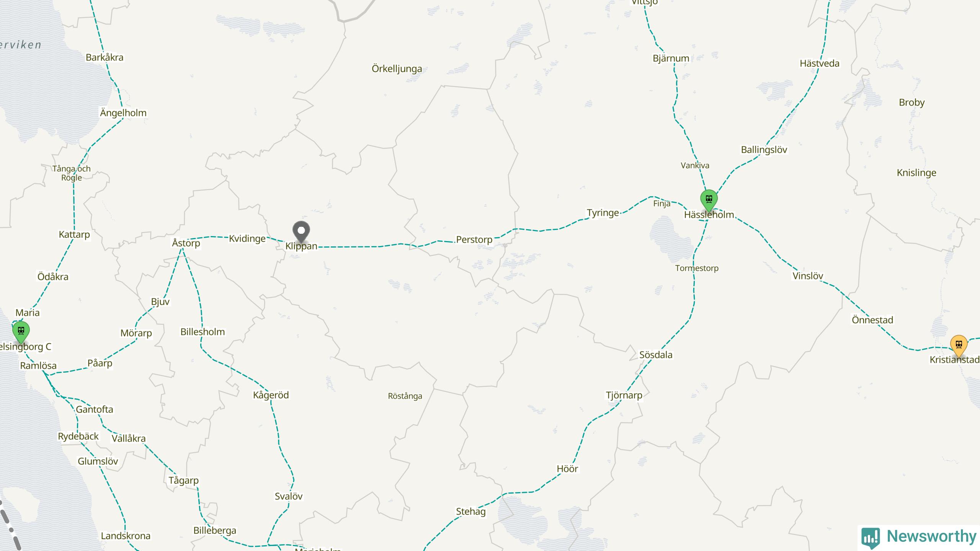This screenshot has width=980, height=551.
Task: Click the Newsworthy logo icon
Action: (871, 538)
